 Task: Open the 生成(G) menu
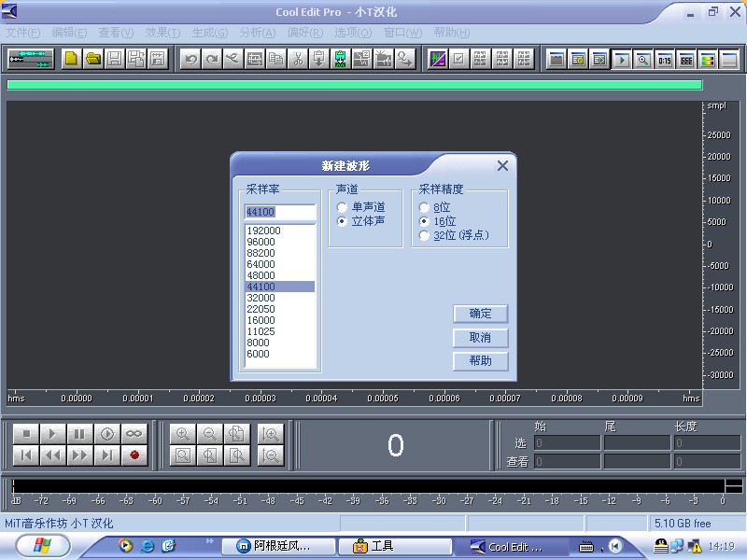[210, 33]
